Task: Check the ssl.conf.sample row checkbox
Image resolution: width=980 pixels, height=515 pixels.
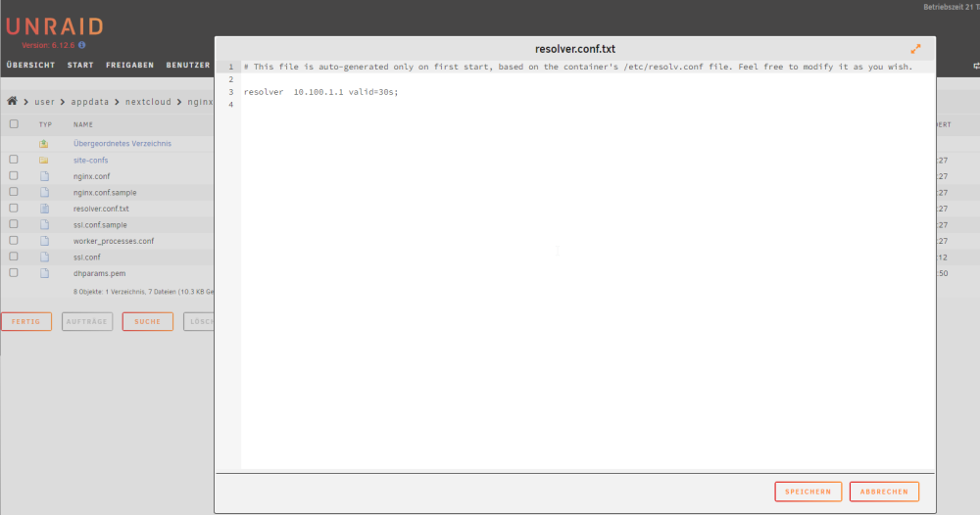Action: click(14, 224)
